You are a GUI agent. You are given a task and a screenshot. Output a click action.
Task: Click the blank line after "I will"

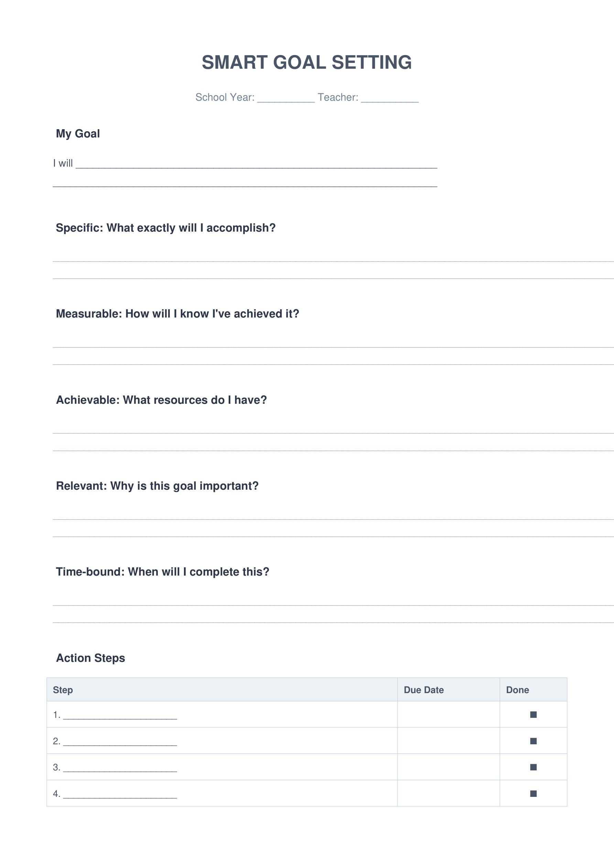[256, 165]
